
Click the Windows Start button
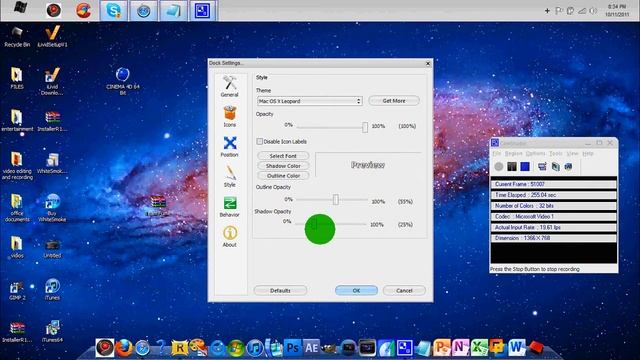(x=19, y=8)
